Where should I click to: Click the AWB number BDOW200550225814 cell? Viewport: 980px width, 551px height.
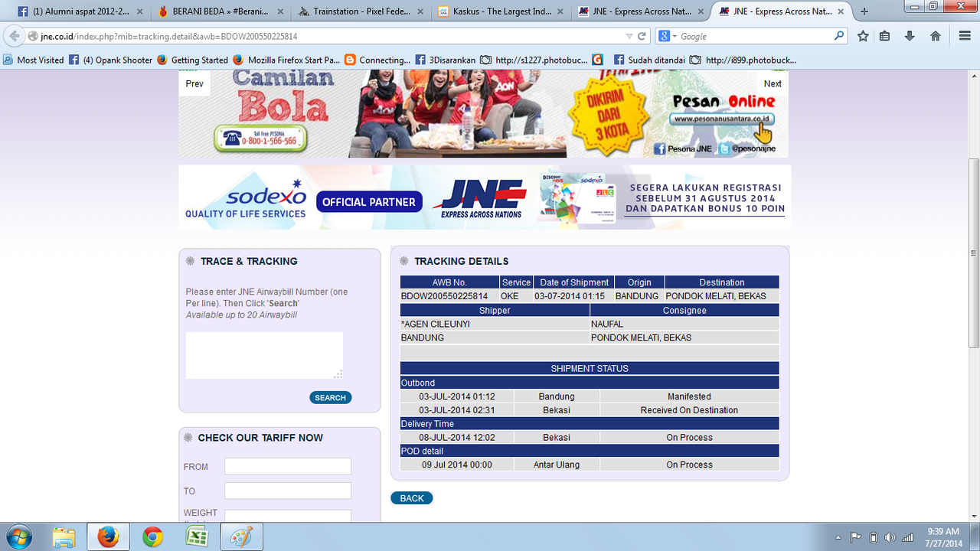[449, 296]
